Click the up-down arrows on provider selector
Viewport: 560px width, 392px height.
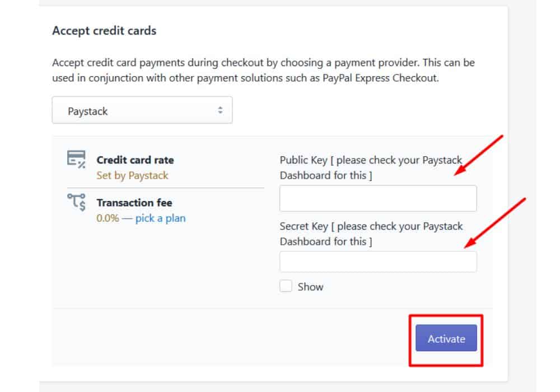click(x=221, y=111)
